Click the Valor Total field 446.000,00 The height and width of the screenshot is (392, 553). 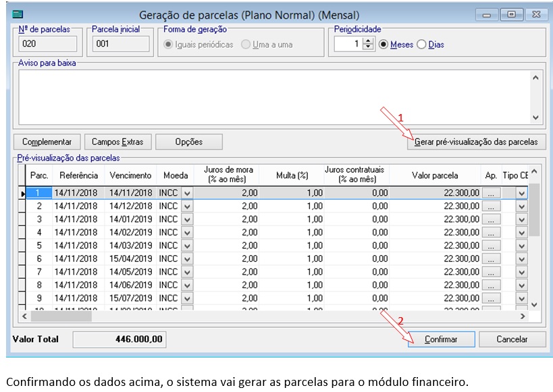coord(120,339)
